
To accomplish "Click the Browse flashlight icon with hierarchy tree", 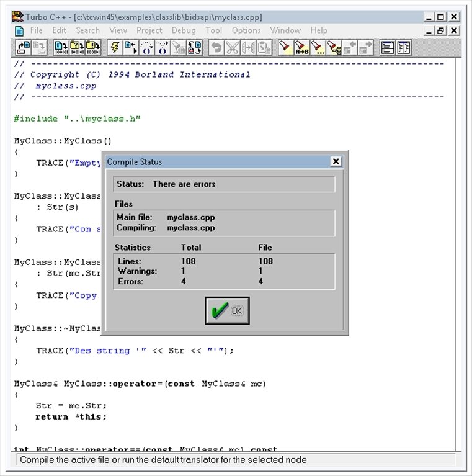I will click(x=334, y=48).
